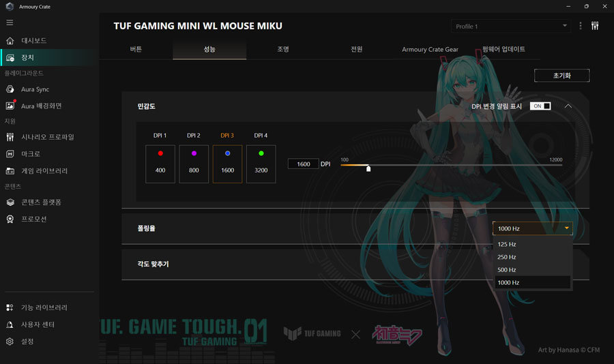The height and width of the screenshot is (364, 614).
Task: Select the Aura Sync icon
Action: (10, 89)
